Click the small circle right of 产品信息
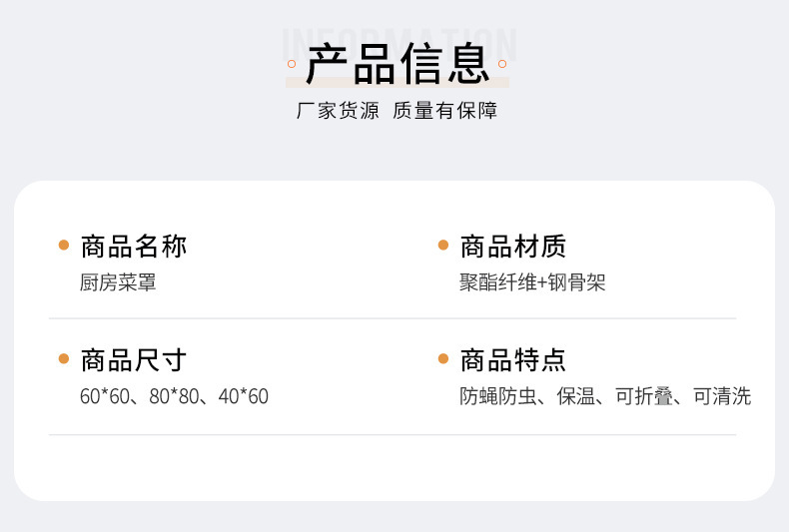 [504, 64]
